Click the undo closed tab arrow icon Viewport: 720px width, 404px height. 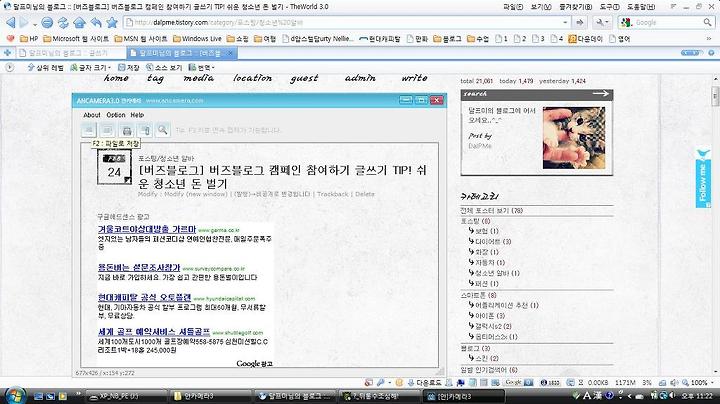[96, 22]
